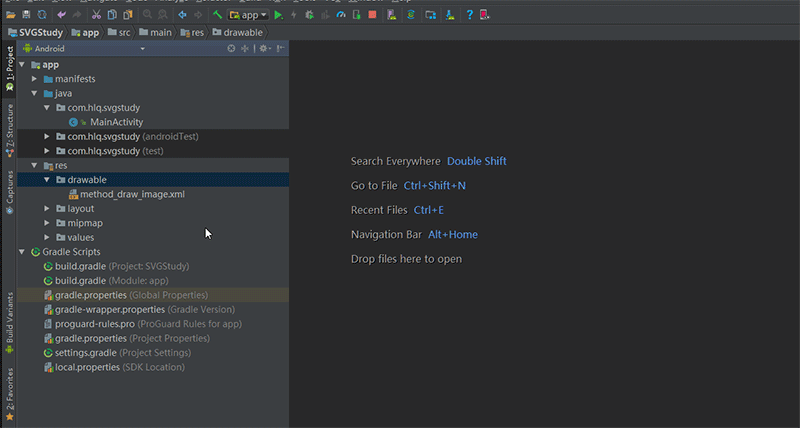The image size is (800, 428).
Task: Click the Make Project hammer icon
Action: (x=217, y=15)
